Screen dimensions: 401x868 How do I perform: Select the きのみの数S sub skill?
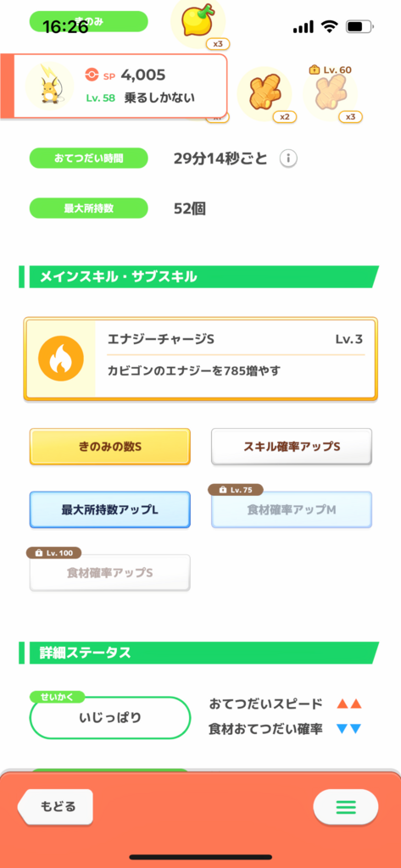click(x=109, y=446)
